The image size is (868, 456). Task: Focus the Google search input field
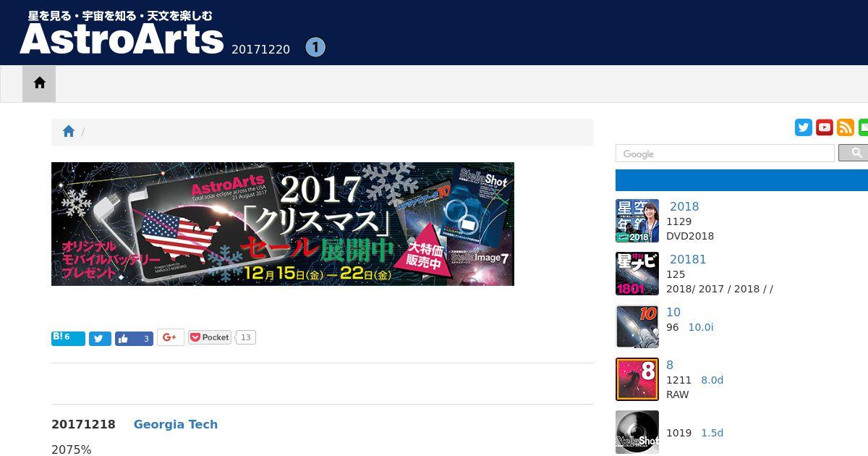coord(725,153)
